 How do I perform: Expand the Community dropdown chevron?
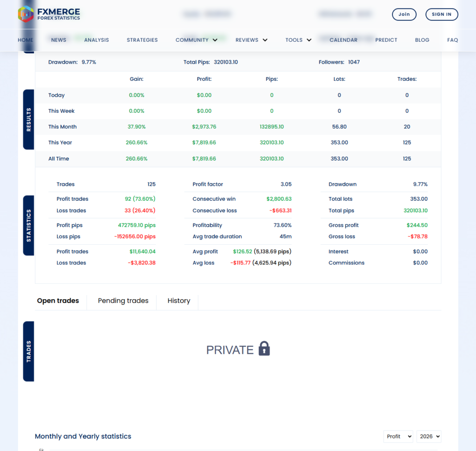pyautogui.click(x=215, y=40)
